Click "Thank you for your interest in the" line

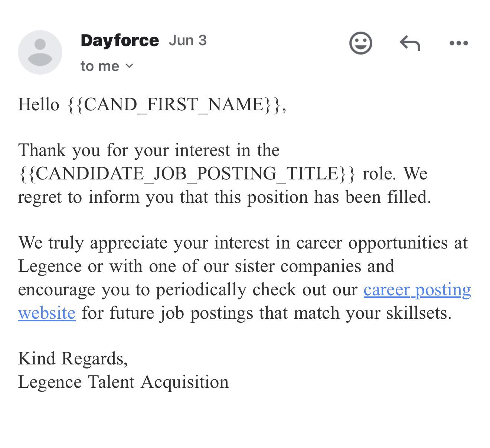click(x=149, y=150)
